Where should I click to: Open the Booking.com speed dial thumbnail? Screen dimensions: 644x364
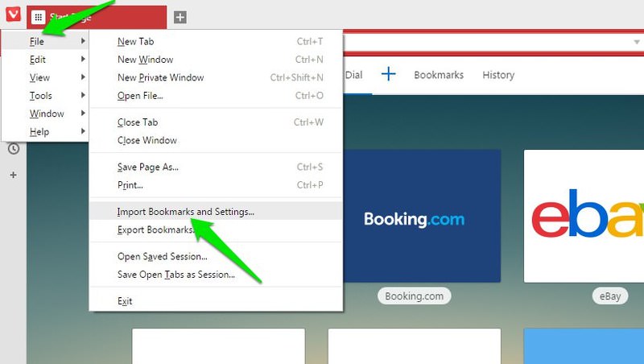pos(422,216)
